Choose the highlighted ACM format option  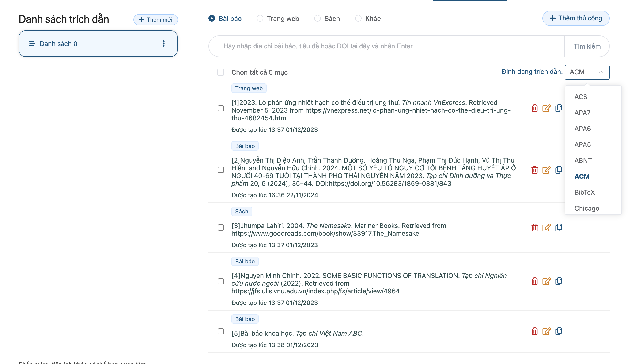pyautogui.click(x=593, y=177)
